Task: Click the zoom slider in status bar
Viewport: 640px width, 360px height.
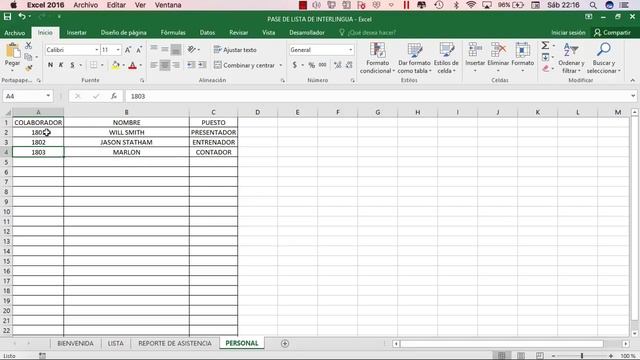Action: [582, 356]
